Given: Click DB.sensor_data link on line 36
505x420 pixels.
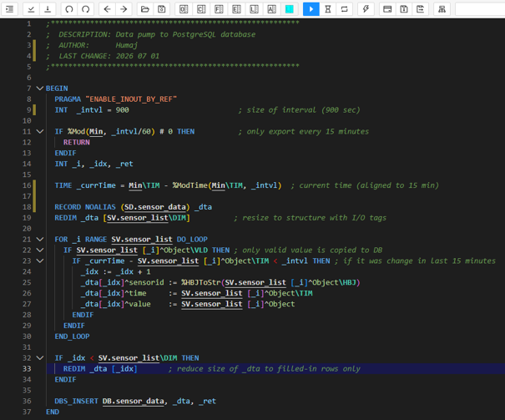Looking at the screenshot, I should [133, 401].
